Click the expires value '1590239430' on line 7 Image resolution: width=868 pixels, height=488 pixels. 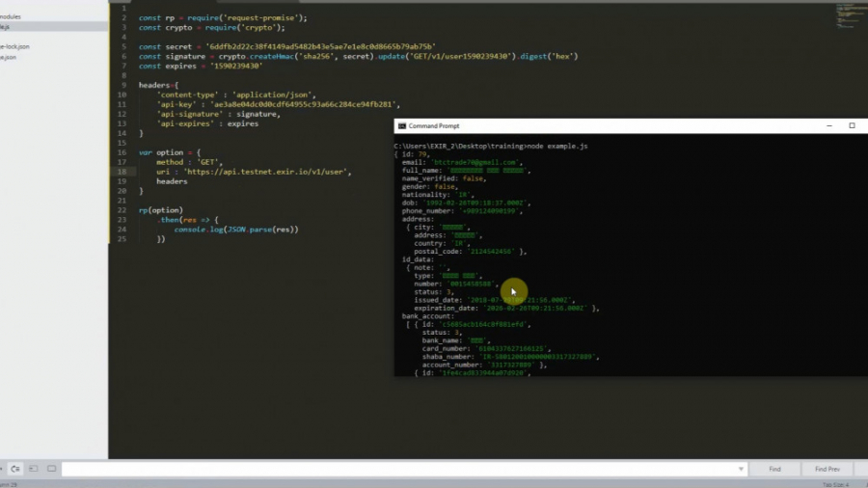pos(236,66)
